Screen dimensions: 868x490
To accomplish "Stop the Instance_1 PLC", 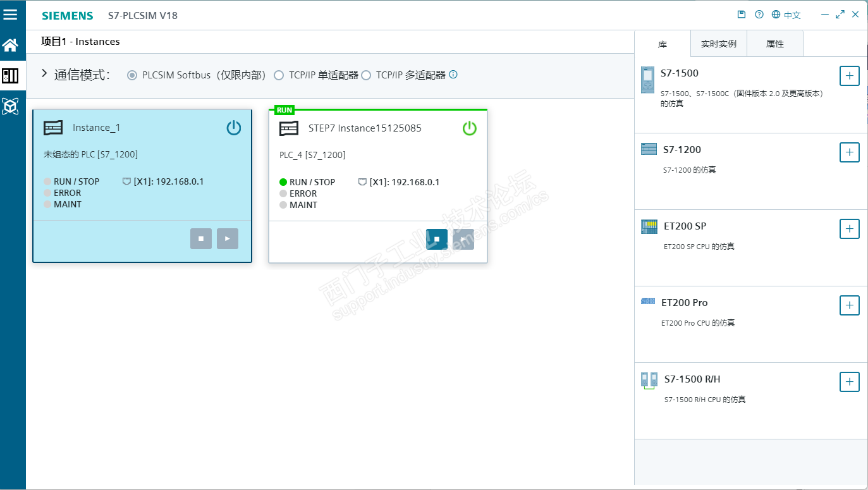I will (201, 238).
